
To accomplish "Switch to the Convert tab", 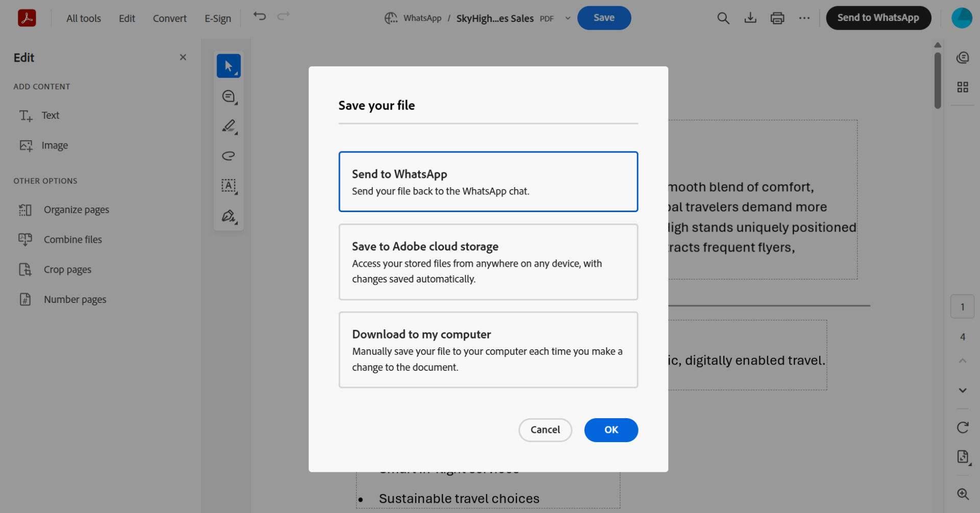I will coord(169,18).
